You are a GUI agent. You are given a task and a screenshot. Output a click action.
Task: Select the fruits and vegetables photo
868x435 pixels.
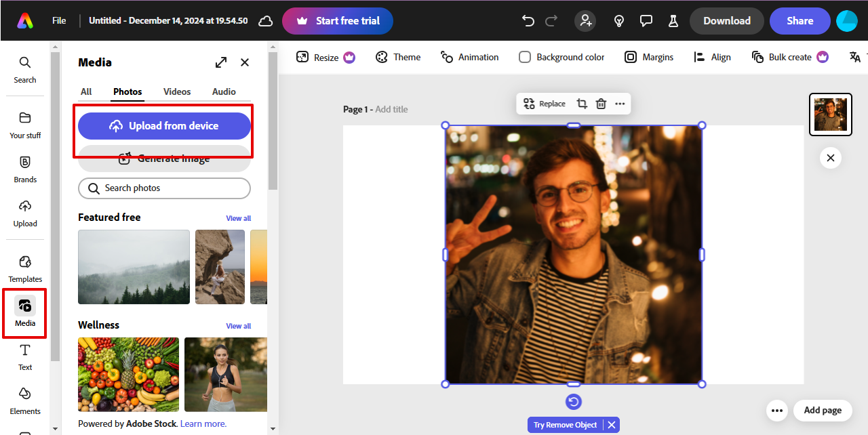click(x=128, y=375)
